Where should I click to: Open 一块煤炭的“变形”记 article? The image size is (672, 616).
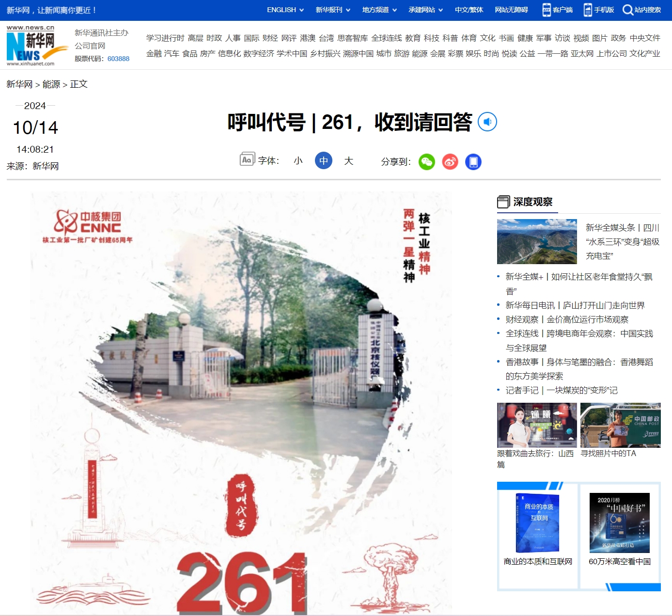point(562,390)
